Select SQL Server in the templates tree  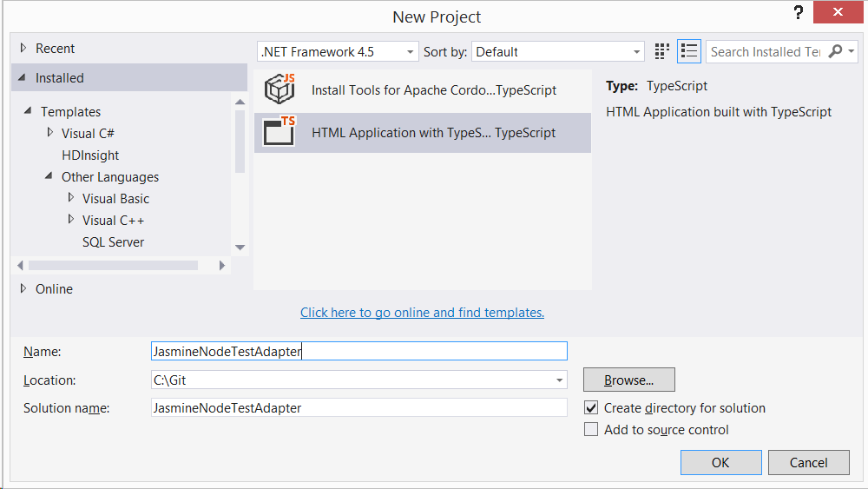(x=113, y=242)
